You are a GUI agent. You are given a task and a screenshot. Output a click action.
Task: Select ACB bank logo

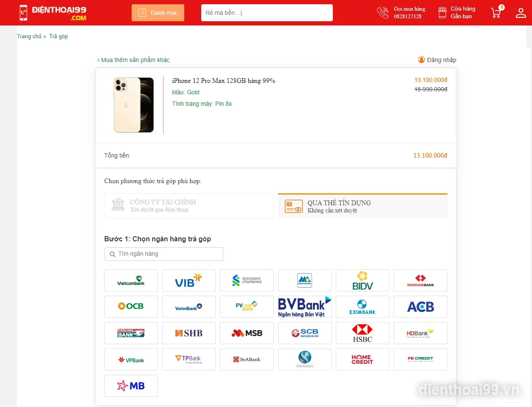[420, 307]
